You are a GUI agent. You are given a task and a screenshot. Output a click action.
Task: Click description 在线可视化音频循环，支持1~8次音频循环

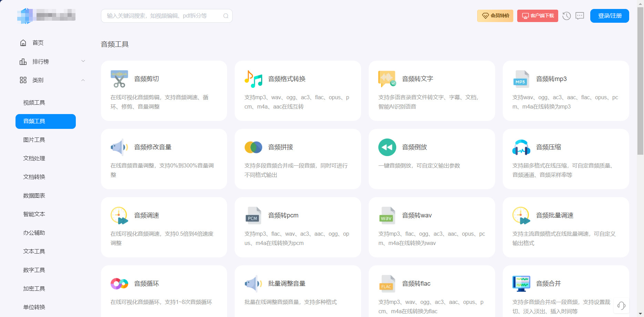pyautogui.click(x=161, y=302)
